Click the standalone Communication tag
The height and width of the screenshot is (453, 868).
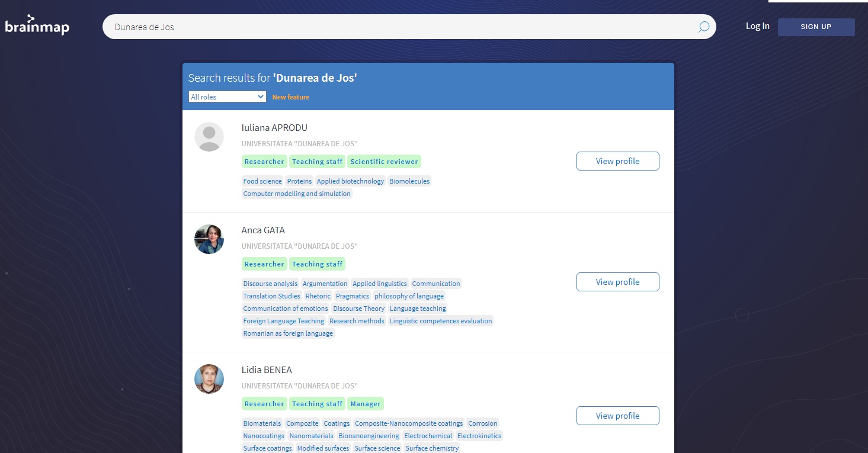tap(436, 284)
